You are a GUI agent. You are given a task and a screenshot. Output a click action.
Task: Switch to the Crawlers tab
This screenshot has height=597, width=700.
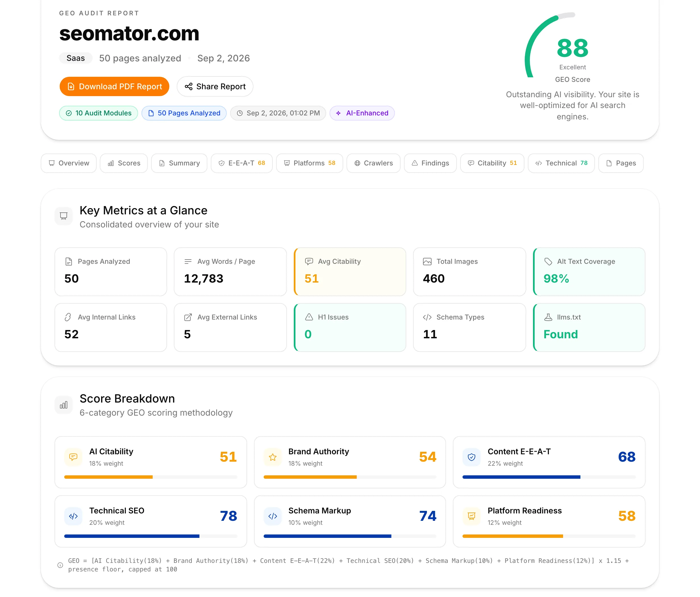373,163
